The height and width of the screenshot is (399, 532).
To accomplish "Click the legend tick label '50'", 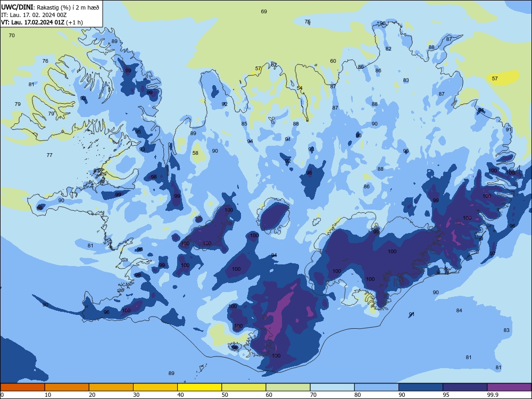I will [225, 395].
